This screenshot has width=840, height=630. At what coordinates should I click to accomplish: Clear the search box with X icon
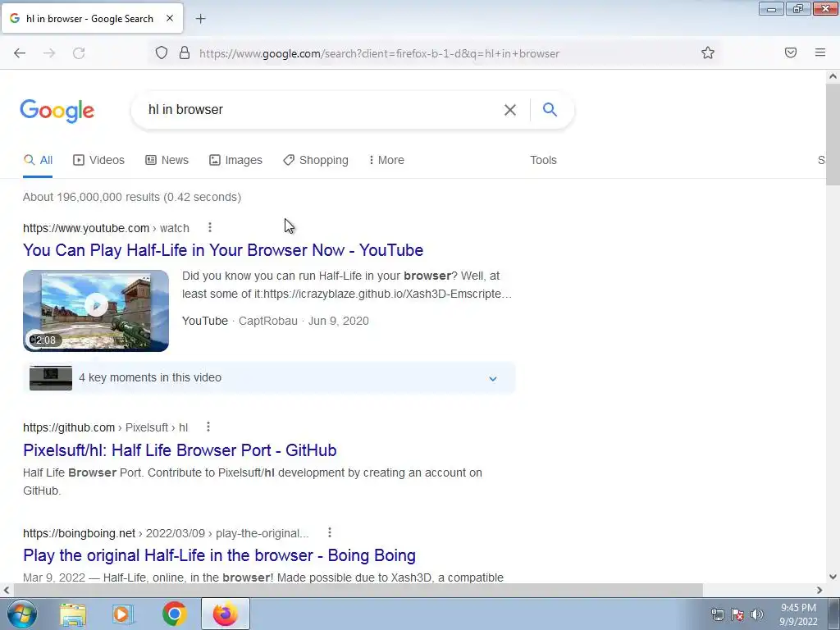510,110
